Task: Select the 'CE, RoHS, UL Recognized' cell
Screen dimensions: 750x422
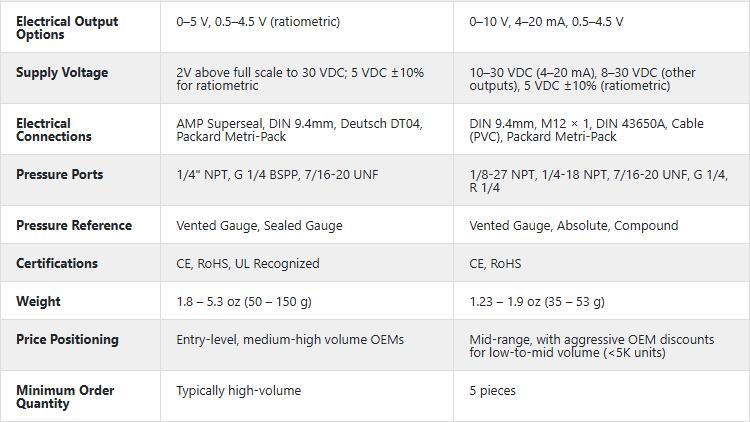Action: point(248,263)
